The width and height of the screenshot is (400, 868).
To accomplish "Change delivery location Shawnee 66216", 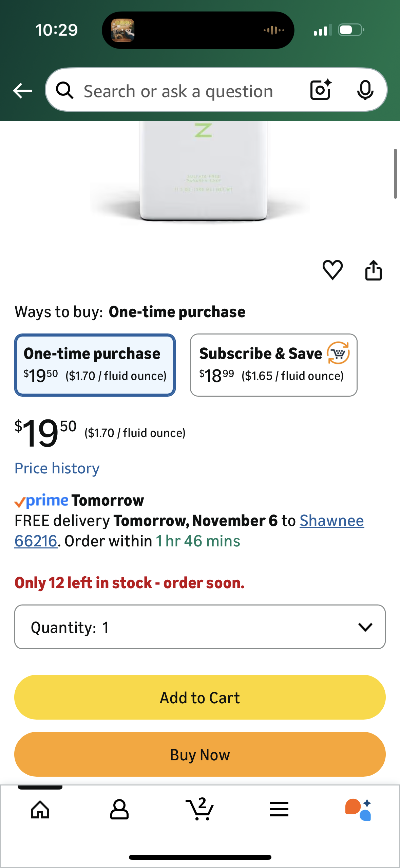I will coord(331,521).
